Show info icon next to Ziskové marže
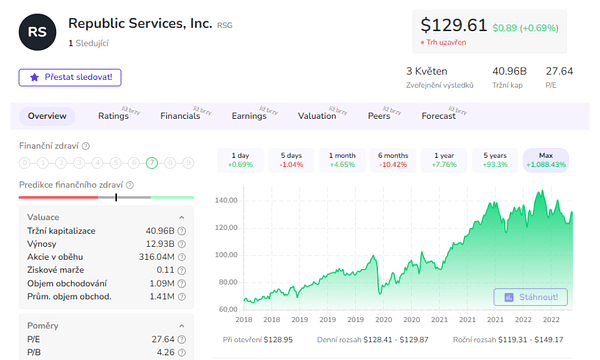The image size is (600, 360). coord(182,270)
